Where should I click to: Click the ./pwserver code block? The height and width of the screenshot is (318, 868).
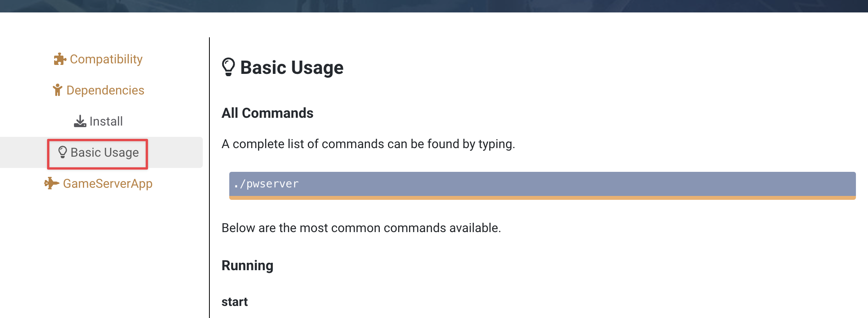pyautogui.click(x=542, y=184)
